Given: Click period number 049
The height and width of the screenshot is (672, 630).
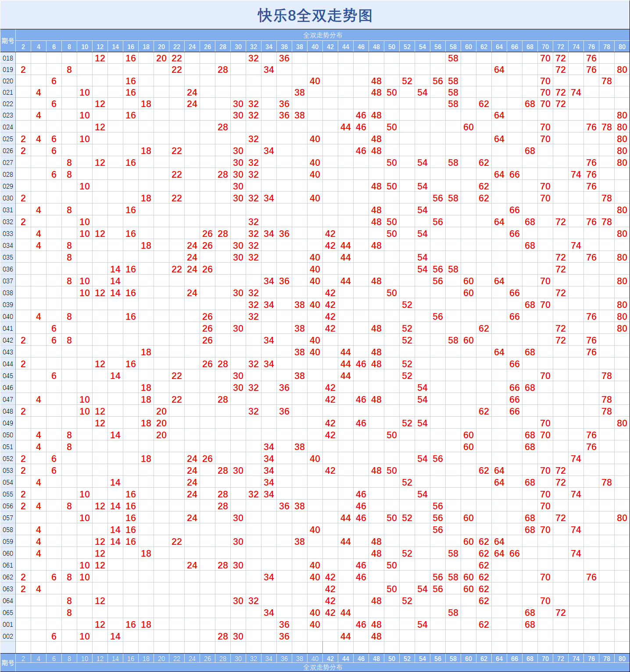Looking at the screenshot, I should point(8,423).
